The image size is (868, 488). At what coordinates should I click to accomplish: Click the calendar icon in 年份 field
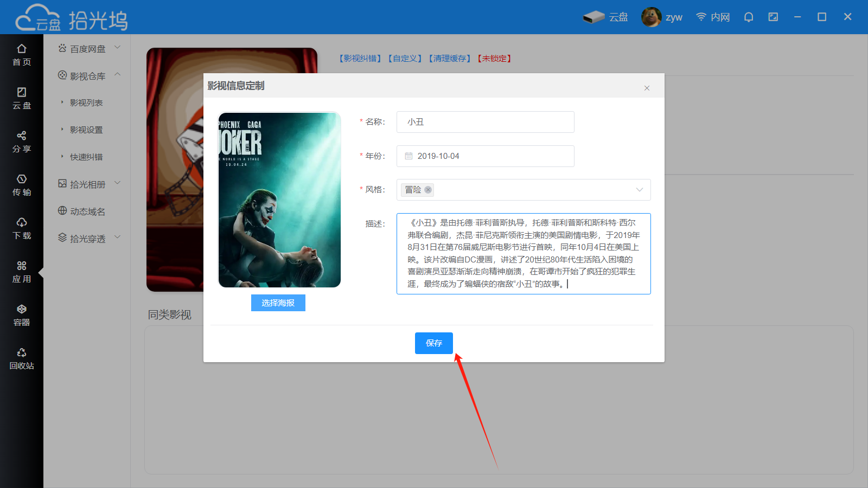tap(409, 156)
